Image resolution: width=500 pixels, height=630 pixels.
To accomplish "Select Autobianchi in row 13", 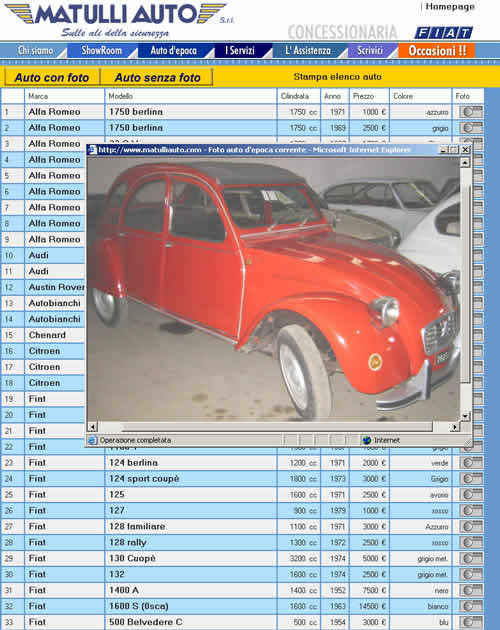I will tap(54, 303).
